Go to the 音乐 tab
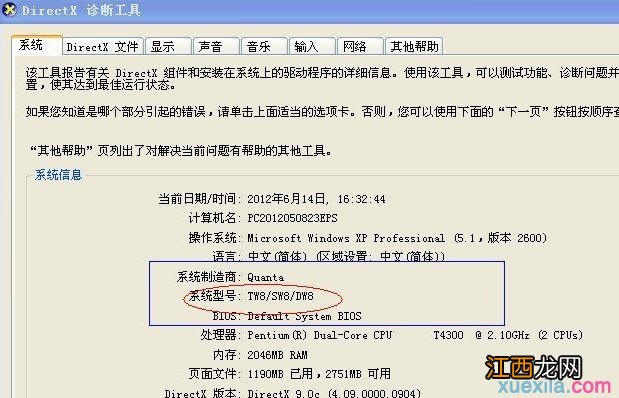 click(264, 47)
